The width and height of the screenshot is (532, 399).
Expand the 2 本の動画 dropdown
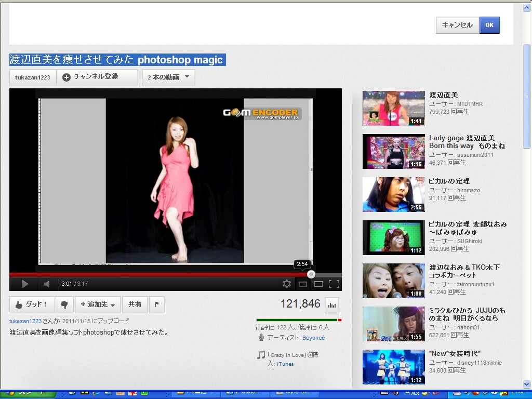pos(168,77)
